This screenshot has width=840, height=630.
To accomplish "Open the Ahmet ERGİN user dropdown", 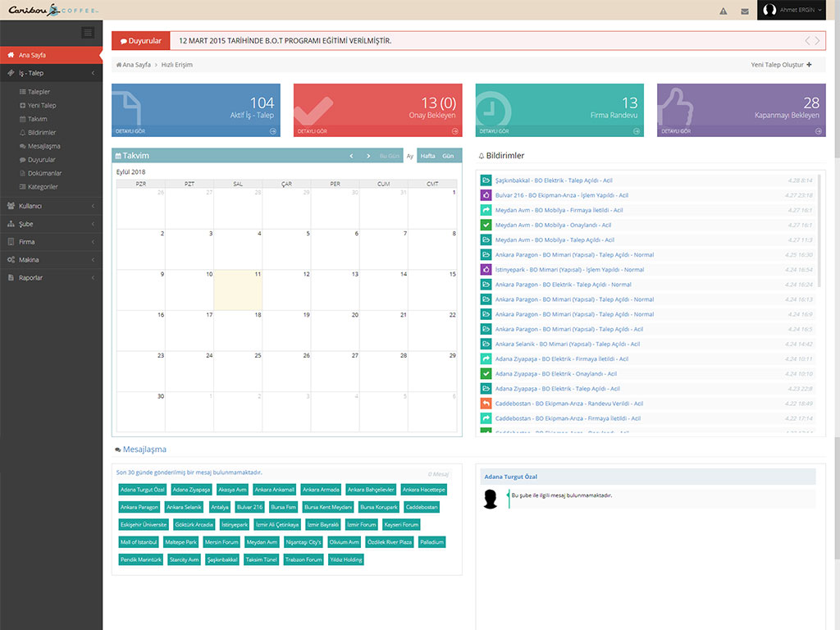I will click(x=792, y=10).
